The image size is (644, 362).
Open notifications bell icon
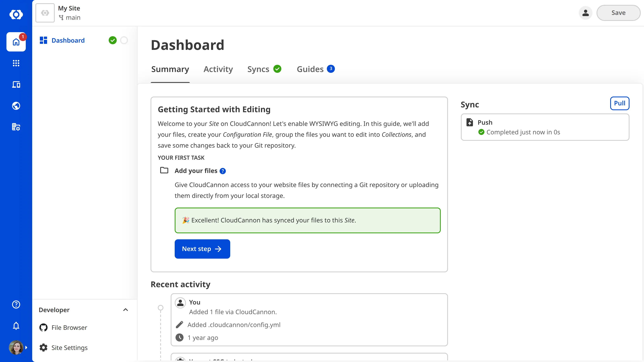pos(16,326)
